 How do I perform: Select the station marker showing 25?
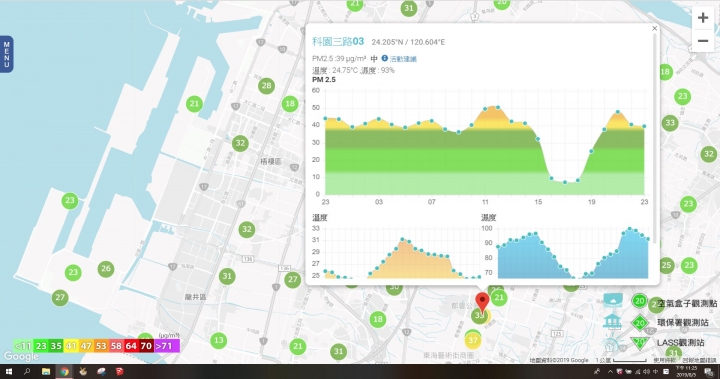click(666, 265)
